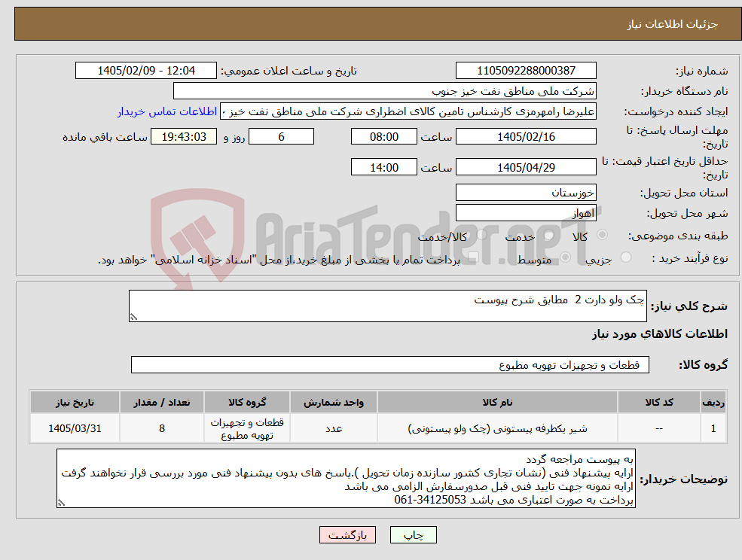Screen dimensions: 742x560
Task: Click the اطلاعات کالاهای مورد نیاز heading
Action: click(x=660, y=334)
